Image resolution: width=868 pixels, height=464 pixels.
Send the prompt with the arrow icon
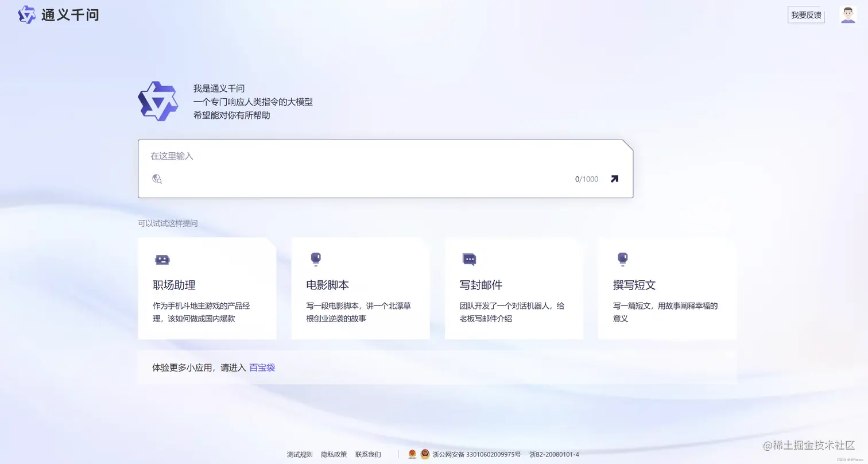[x=614, y=179]
